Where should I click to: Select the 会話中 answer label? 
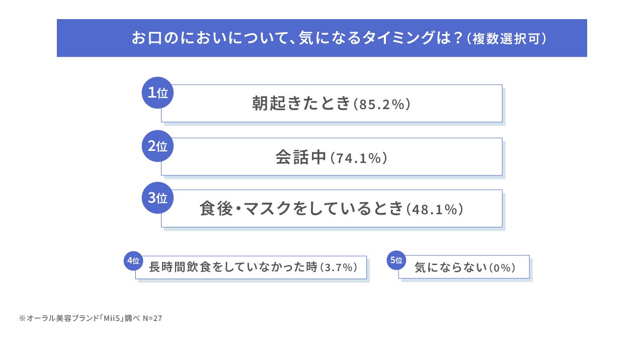coord(301,157)
